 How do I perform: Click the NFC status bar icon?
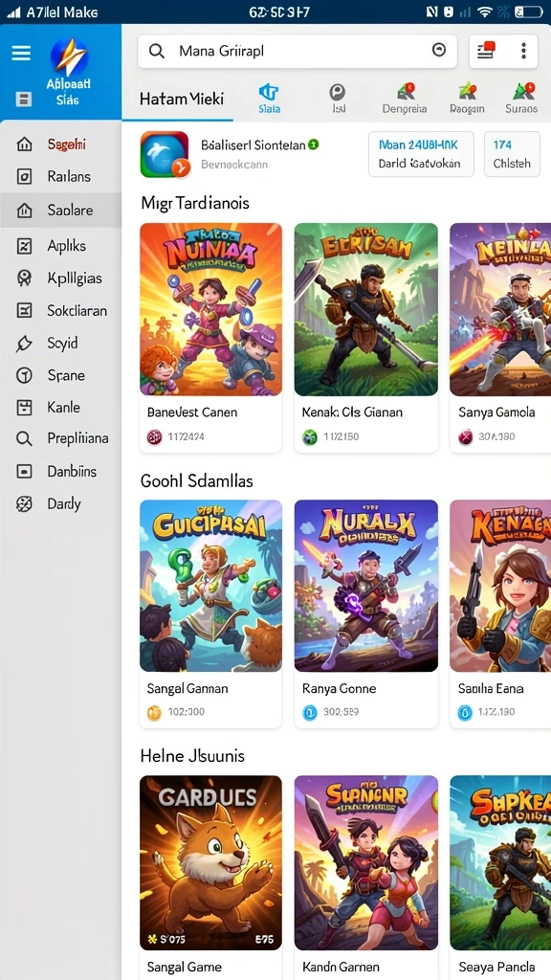pyautogui.click(x=431, y=11)
